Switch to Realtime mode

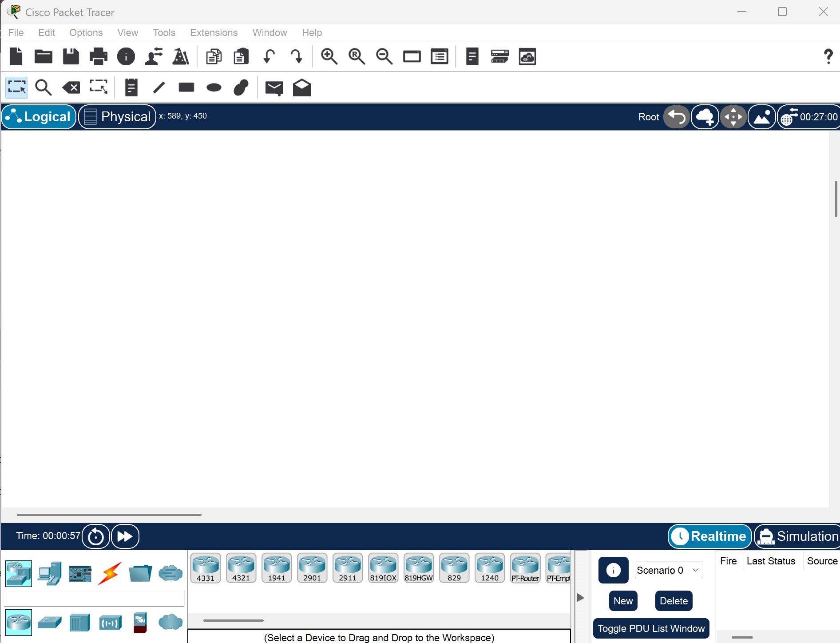click(x=709, y=536)
